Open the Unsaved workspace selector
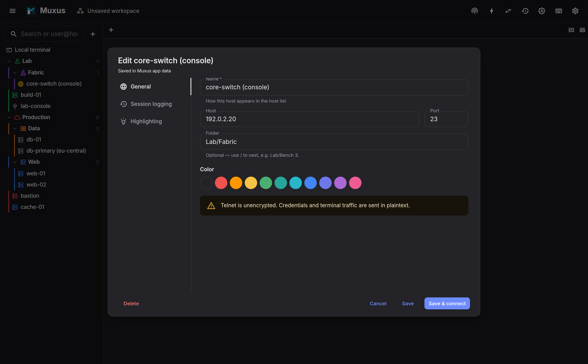588x364 pixels. click(108, 11)
